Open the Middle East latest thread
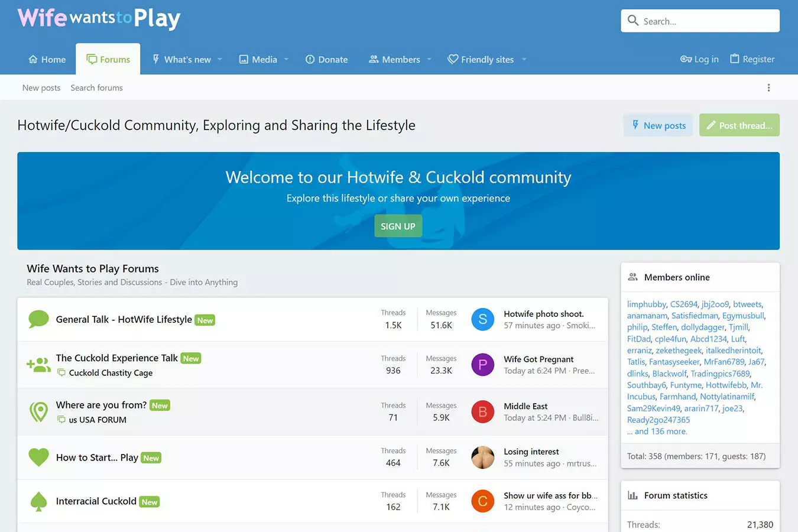The width and height of the screenshot is (798, 532). click(525, 406)
